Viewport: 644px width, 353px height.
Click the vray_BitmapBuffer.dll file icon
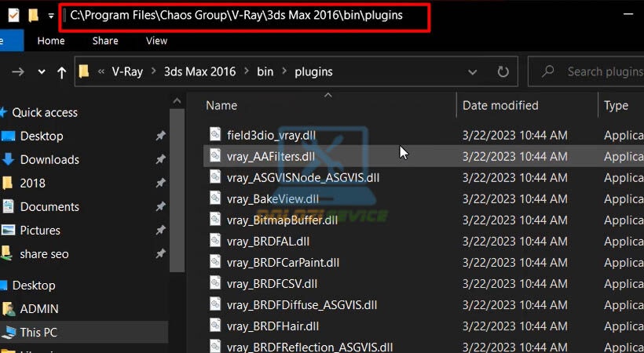coord(215,219)
